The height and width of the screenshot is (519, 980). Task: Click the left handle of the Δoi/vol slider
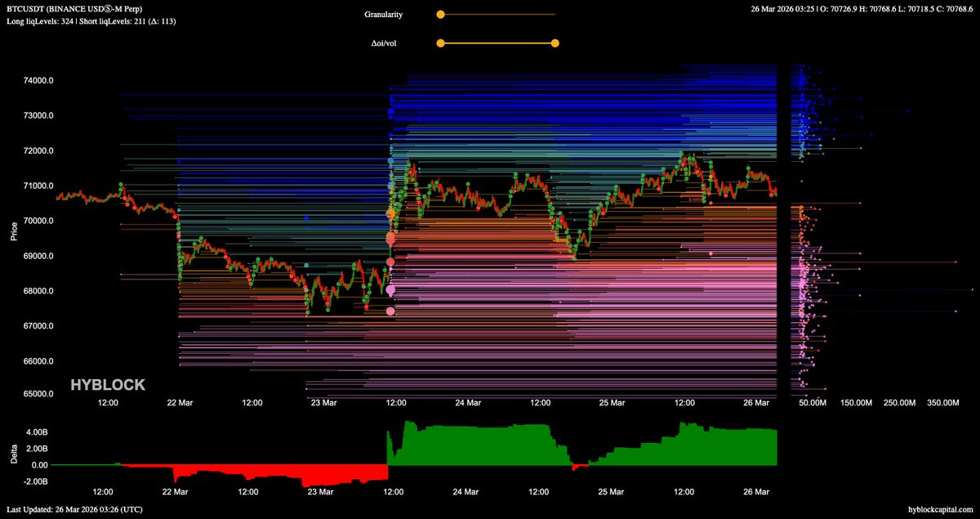point(440,43)
